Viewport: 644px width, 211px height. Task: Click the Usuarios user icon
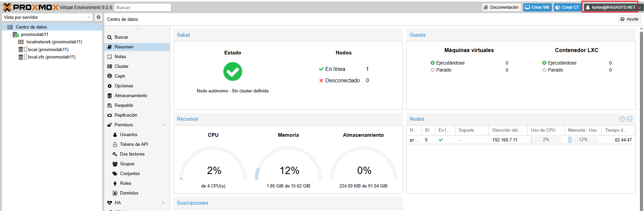coord(115,135)
